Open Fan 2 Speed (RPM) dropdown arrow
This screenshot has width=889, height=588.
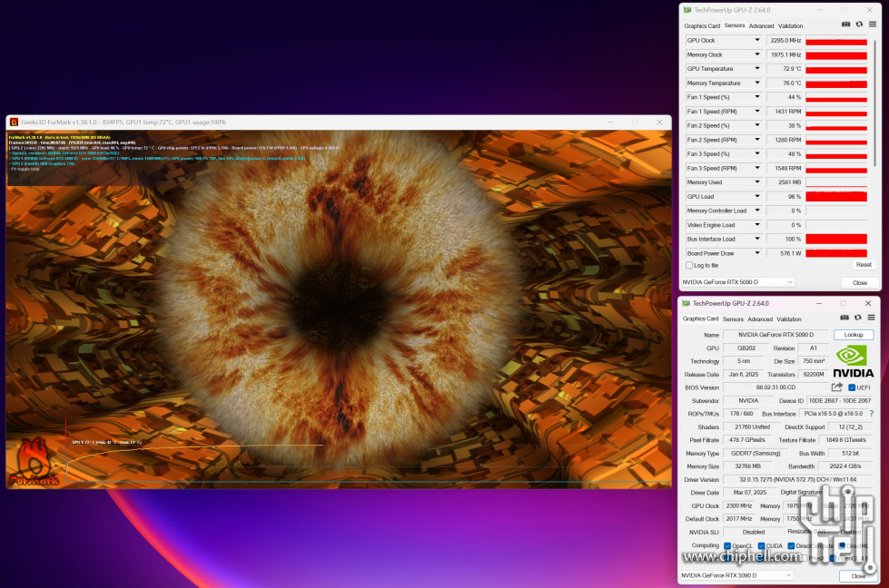click(x=757, y=140)
